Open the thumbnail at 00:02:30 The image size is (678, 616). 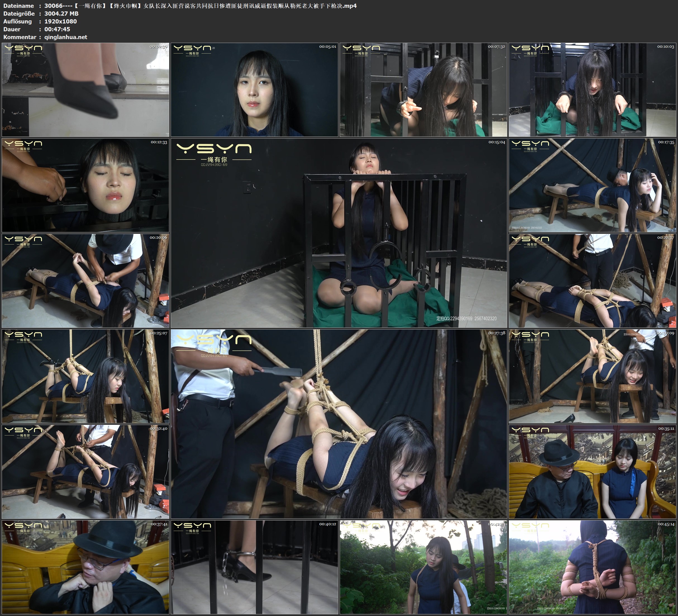85,89
